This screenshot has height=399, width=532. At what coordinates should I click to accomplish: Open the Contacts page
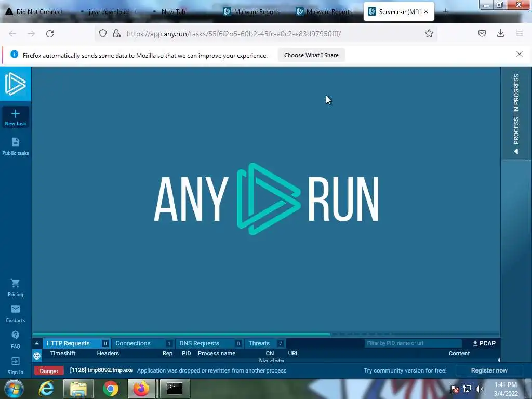(x=15, y=314)
